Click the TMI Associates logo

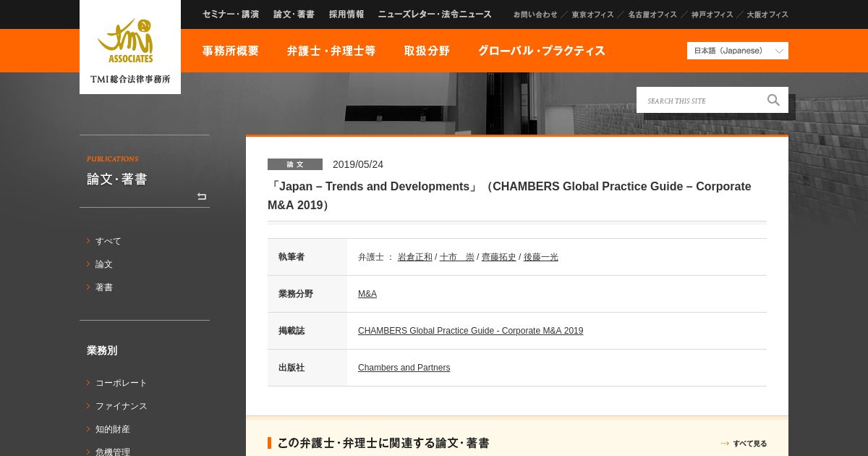(130, 48)
